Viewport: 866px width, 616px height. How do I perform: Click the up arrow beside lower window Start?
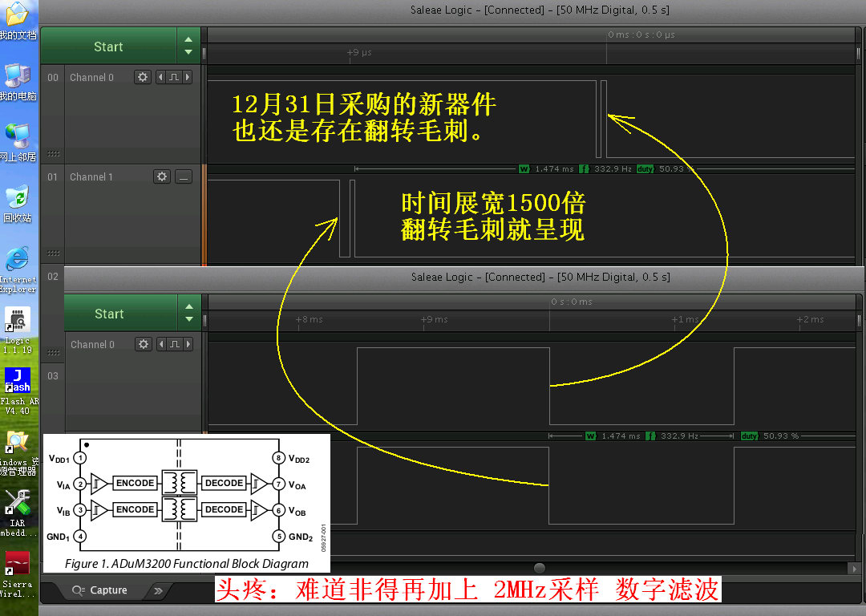point(189,306)
